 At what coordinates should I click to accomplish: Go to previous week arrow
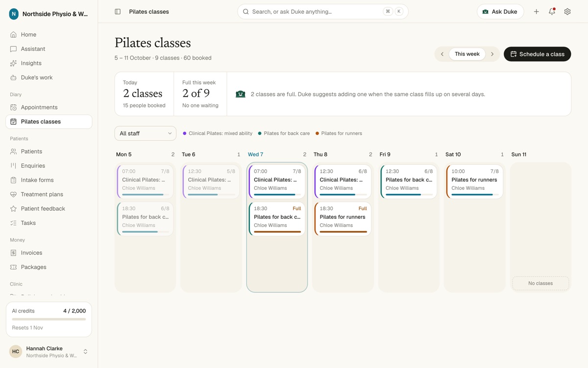442,54
